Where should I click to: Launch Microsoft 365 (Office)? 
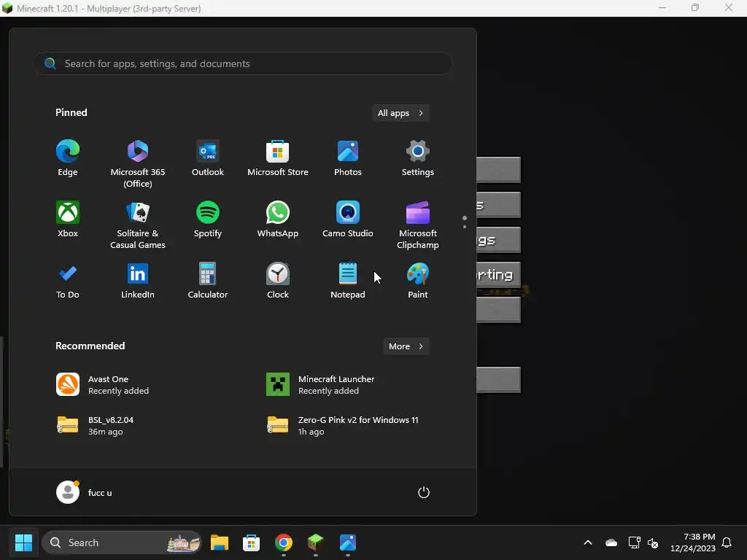point(138,164)
